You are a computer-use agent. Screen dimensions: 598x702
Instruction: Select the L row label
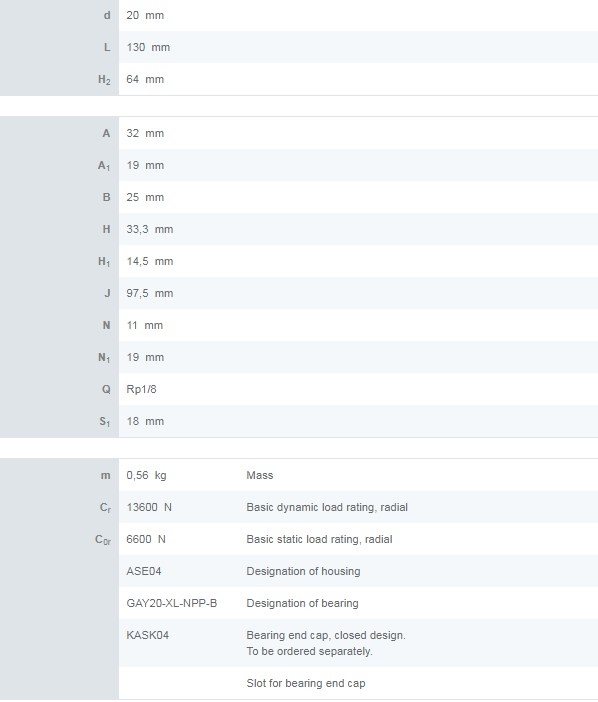click(x=107, y=47)
